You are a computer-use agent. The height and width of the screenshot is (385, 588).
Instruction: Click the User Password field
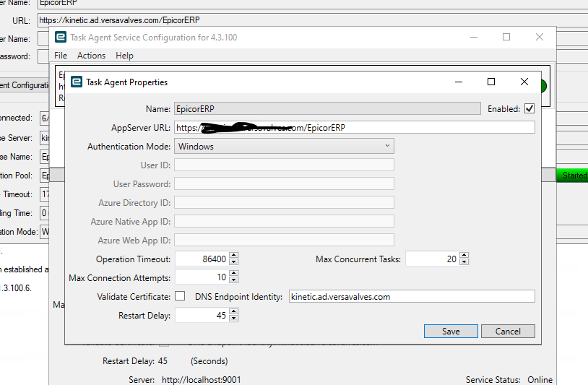coord(284,183)
